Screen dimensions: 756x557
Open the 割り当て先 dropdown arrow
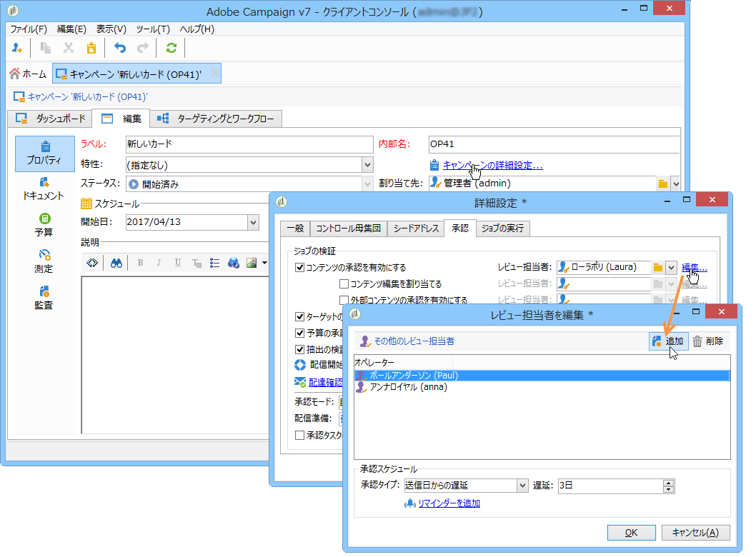tap(675, 184)
